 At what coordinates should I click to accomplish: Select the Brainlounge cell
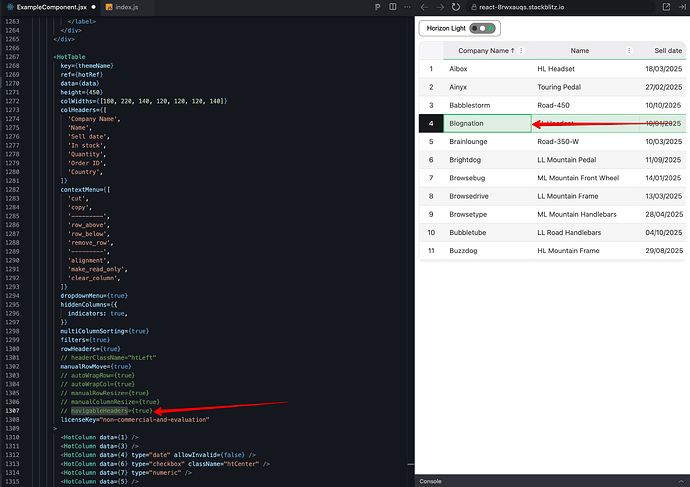(x=487, y=142)
